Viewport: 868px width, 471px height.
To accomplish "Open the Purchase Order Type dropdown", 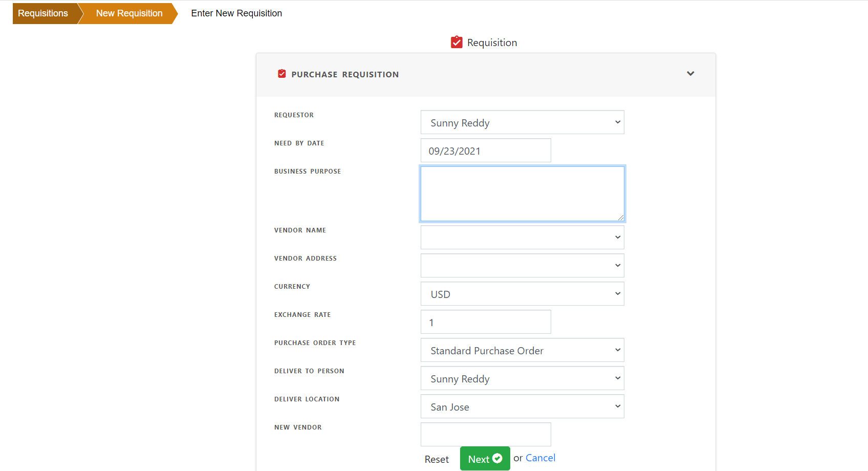I will coord(522,350).
